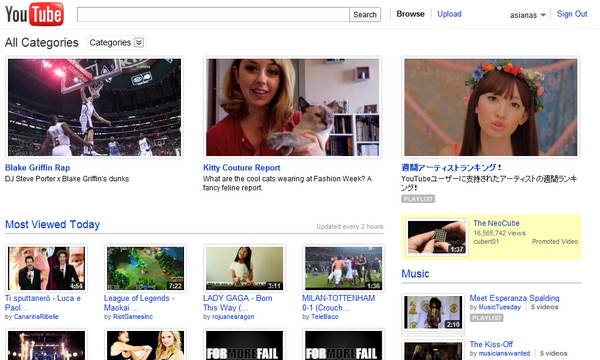600x360 pixels.
Task: Open the Japanese weekly artist ranking link
Action: click(x=452, y=168)
